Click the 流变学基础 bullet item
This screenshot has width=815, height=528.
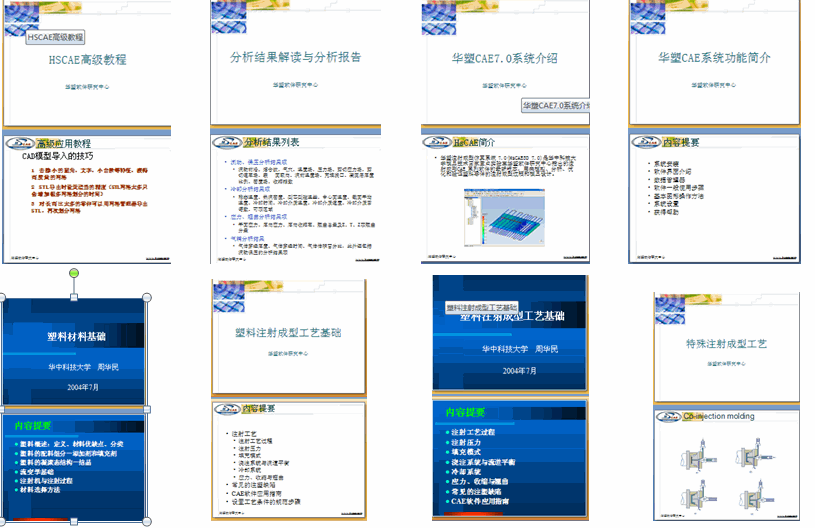point(37,472)
